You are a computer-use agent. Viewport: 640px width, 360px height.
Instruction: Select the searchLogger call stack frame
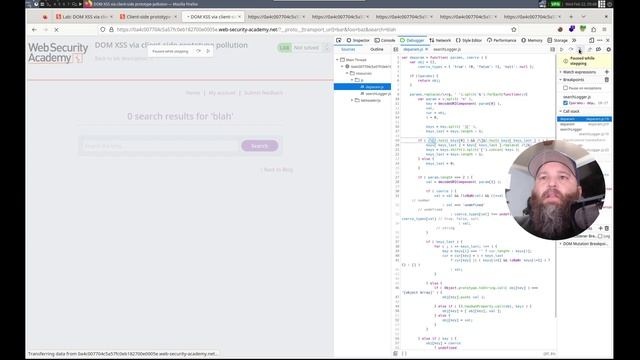click(x=584, y=131)
